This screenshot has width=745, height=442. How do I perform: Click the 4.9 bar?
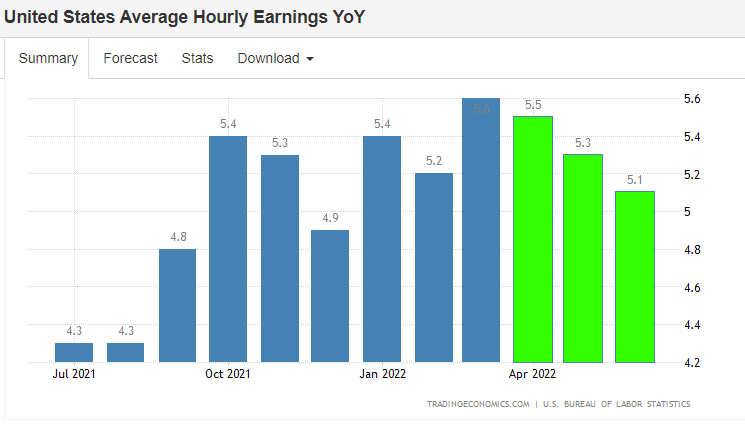pyautogui.click(x=330, y=296)
